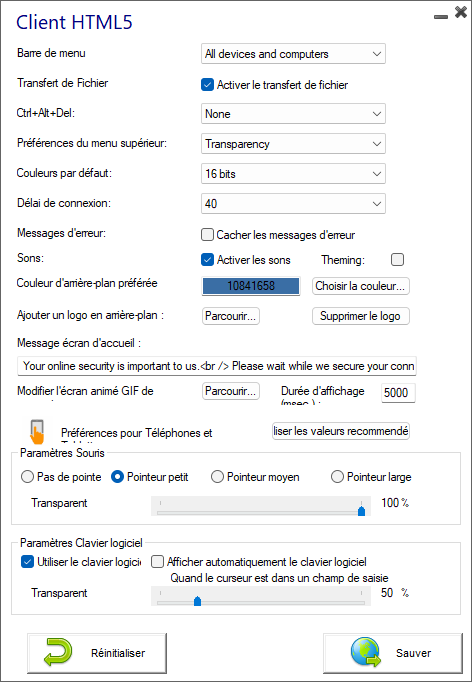472x682 pixels.
Task: Click the phone touch preferences icon
Action: [x=37, y=431]
